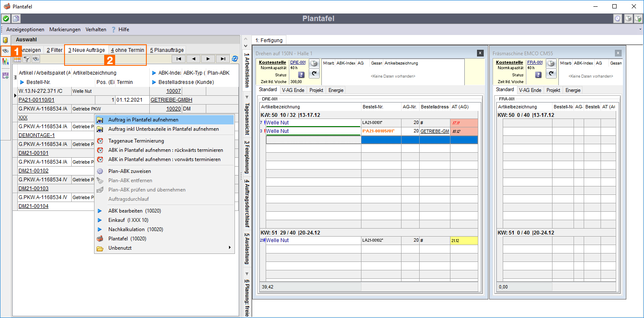This screenshot has height=318, width=644.
Task: Choose Auftrag inkl Unterbauteile in Plantafel aufnehmen
Action: [164, 129]
